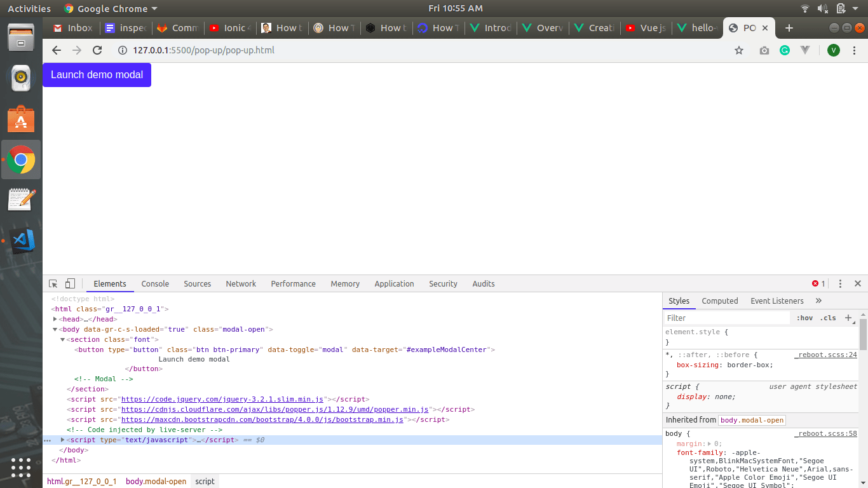This screenshot has width=868, height=488.
Task: Click the red error count indicator
Action: tap(818, 284)
